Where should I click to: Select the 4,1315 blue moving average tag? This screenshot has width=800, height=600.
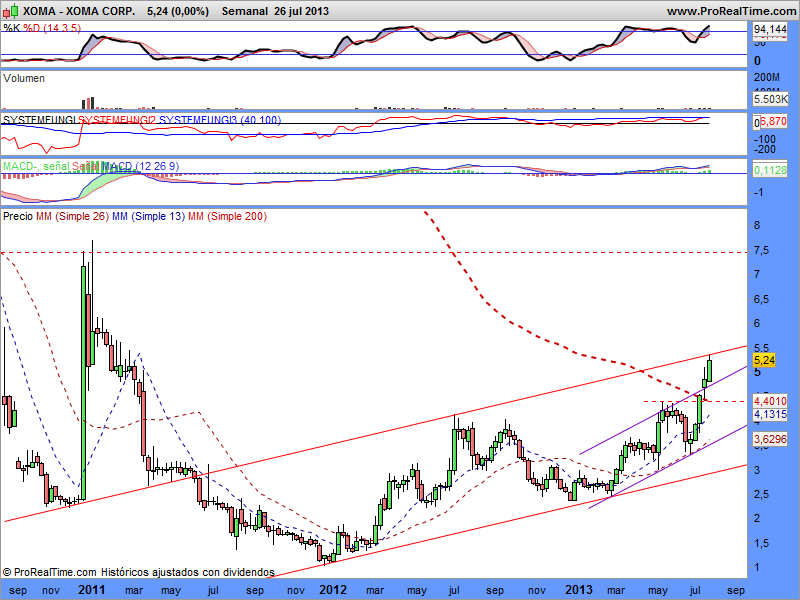point(770,414)
